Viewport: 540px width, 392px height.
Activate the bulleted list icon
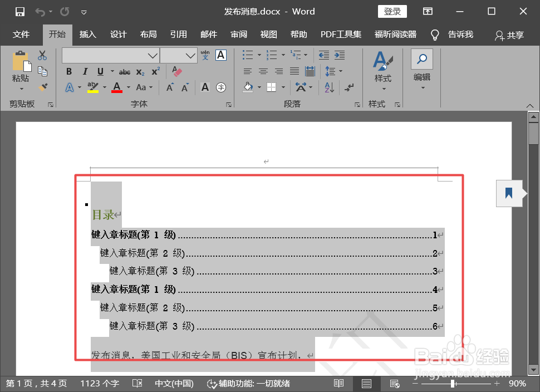coord(247,55)
